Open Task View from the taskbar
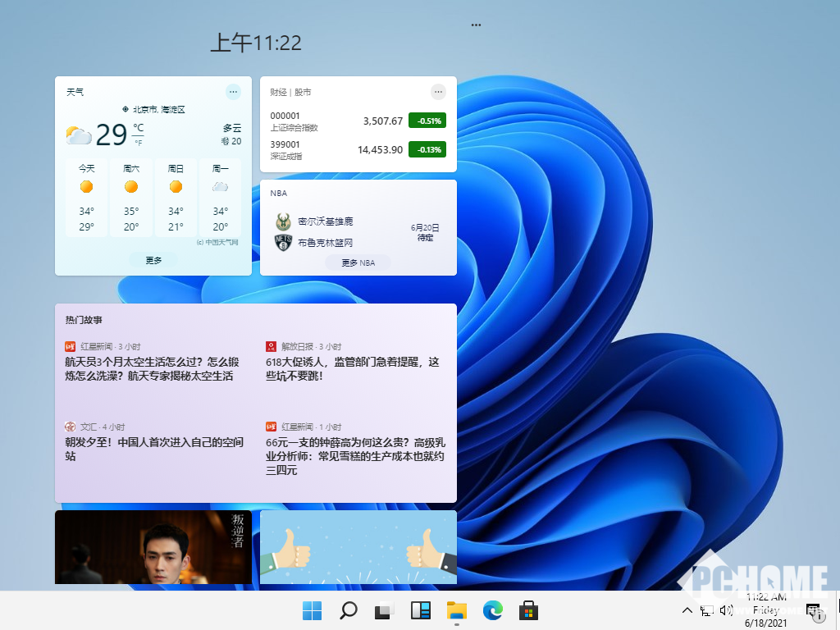 (384, 610)
